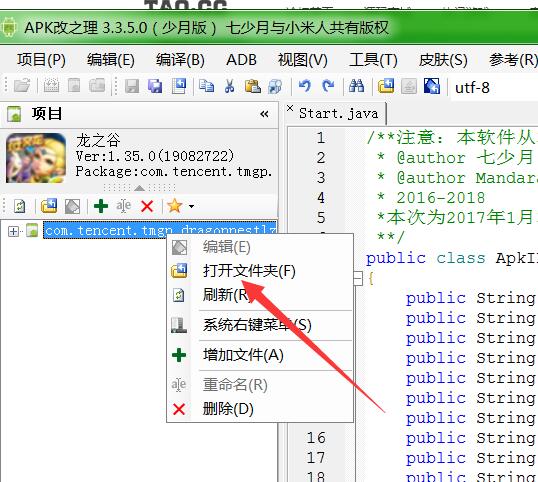Open the 视图(V) menu
Viewport: 538px width, 482px height.
303,60
